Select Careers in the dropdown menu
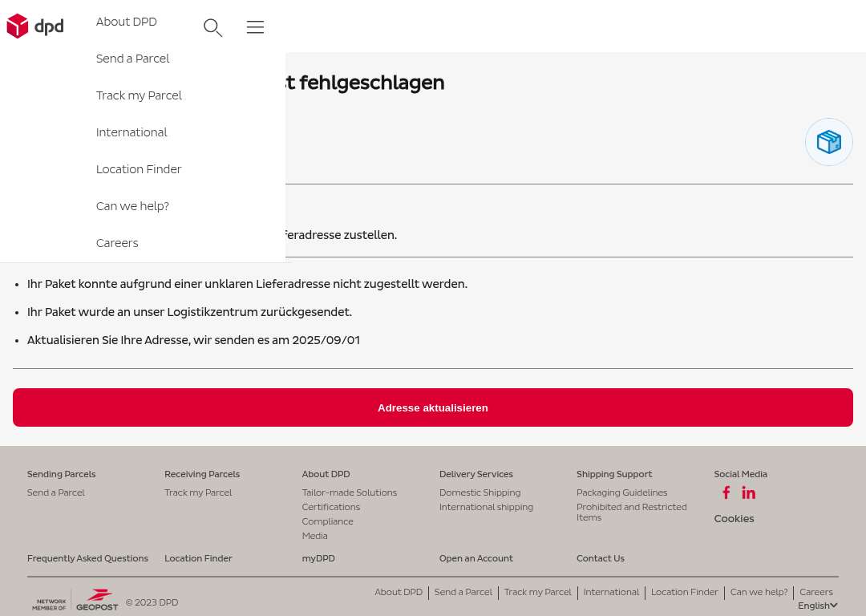This screenshot has width=866, height=616. (117, 243)
